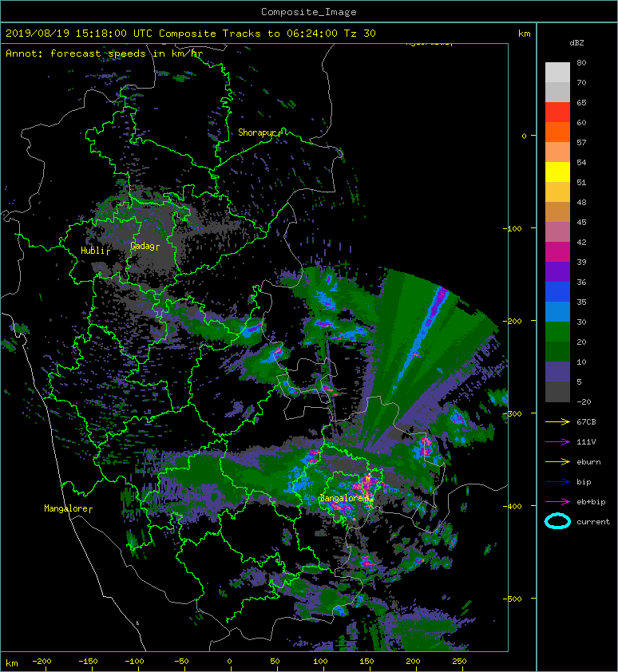Click the 67CB yellow arrow legend icon

click(x=557, y=421)
